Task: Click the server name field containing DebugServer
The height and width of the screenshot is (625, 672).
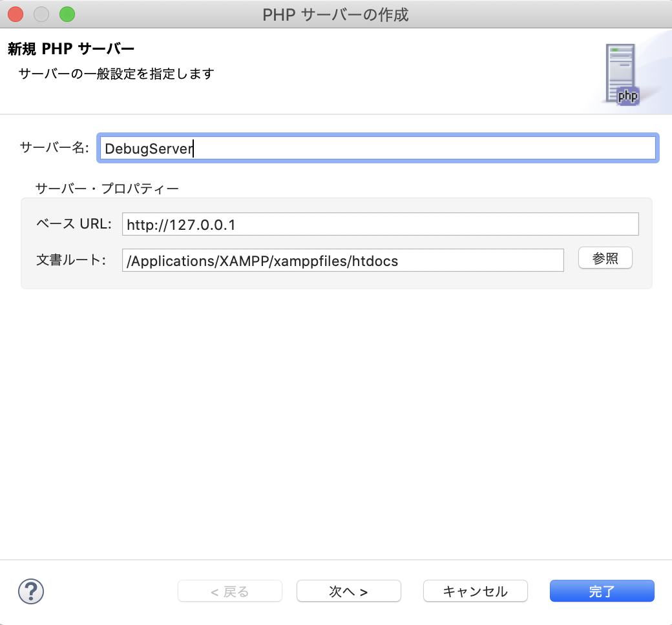Action: [377, 149]
